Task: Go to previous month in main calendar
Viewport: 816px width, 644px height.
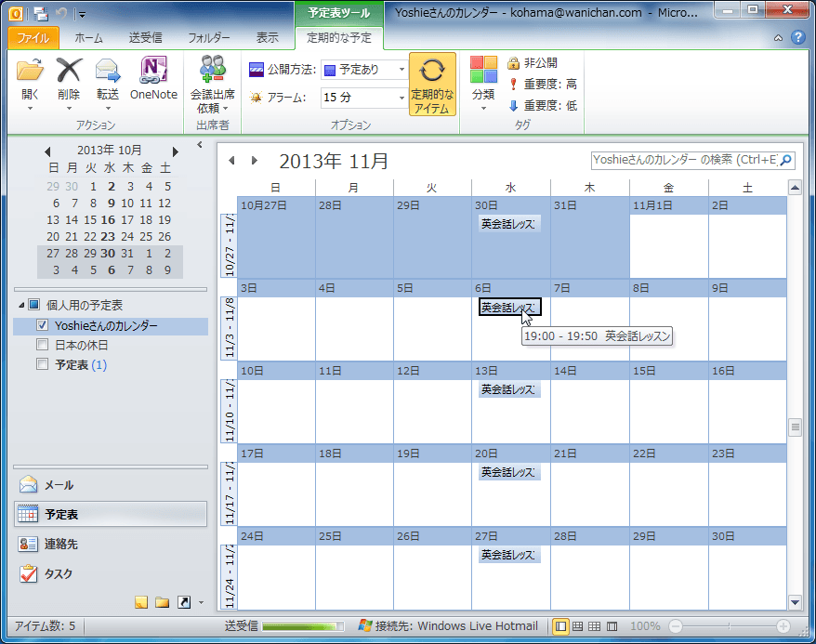Action: [x=232, y=161]
